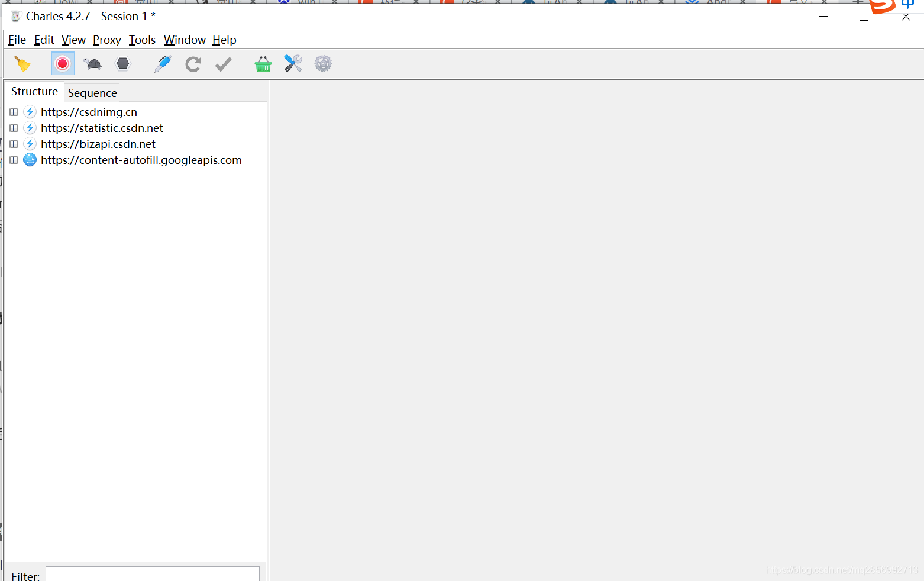The width and height of the screenshot is (924, 581).
Task: Switch to the Structure tab
Action: click(x=34, y=92)
